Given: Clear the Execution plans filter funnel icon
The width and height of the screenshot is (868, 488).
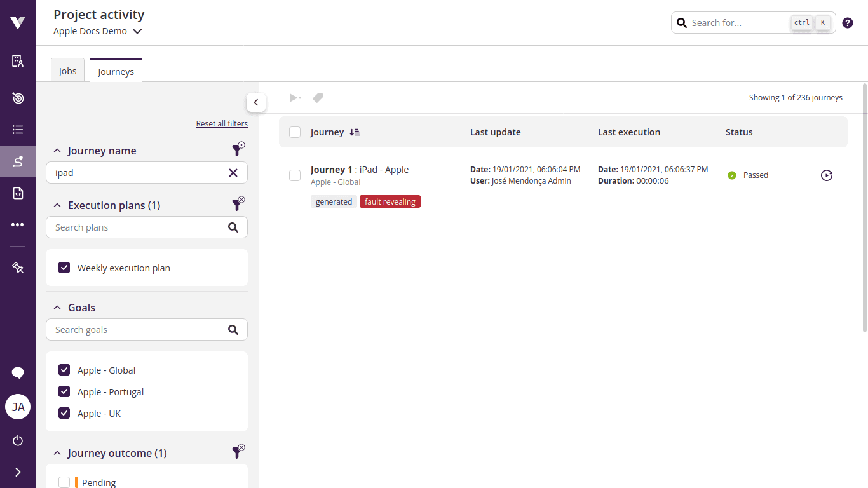Looking at the screenshot, I should (x=238, y=205).
